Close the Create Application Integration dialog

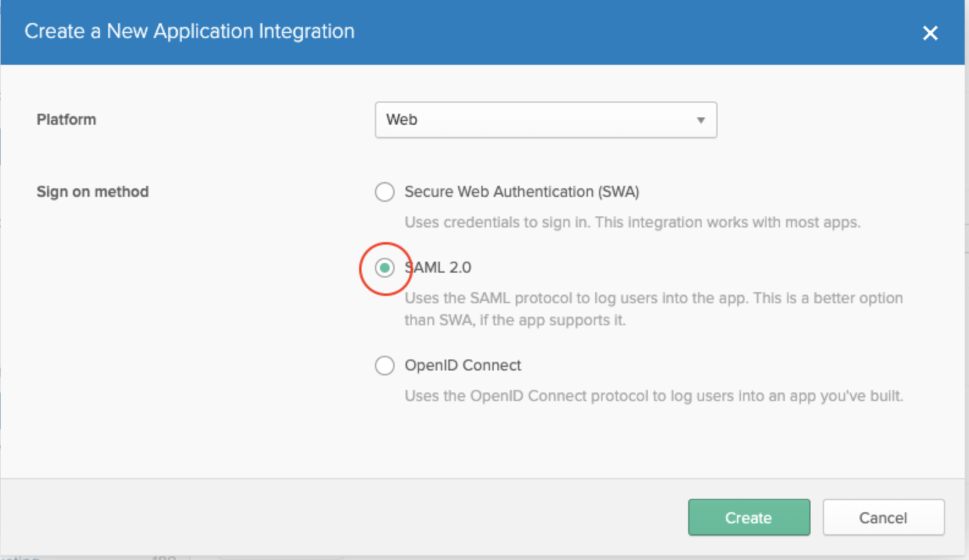tap(930, 33)
